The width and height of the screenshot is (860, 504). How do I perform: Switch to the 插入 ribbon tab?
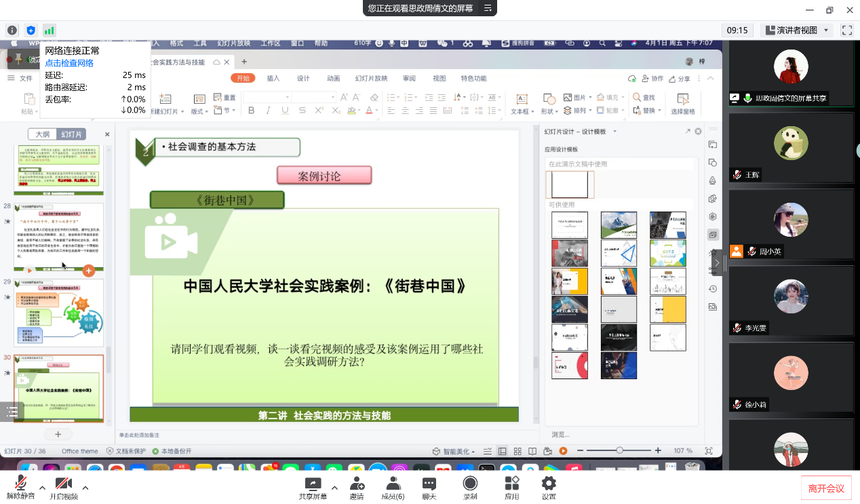pos(273,78)
